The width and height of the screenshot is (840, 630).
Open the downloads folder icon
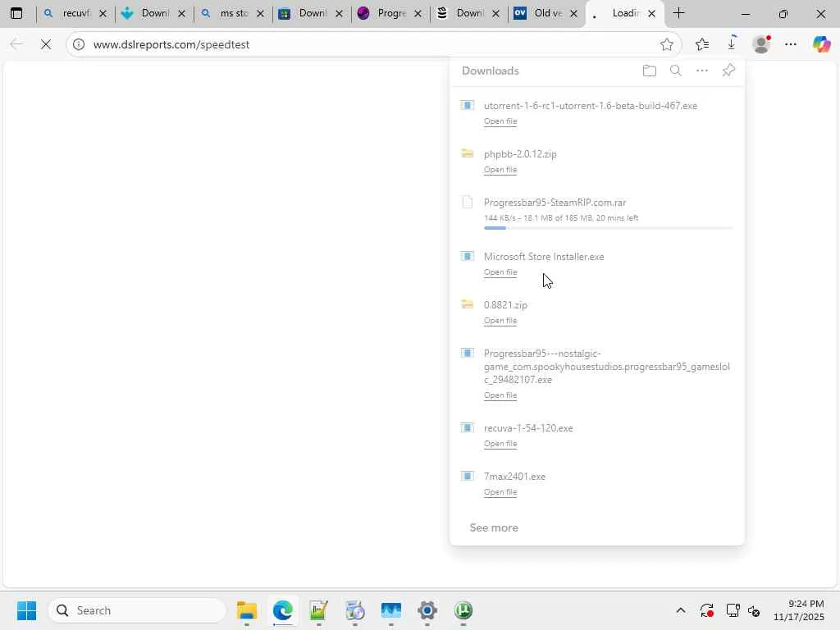tap(650, 71)
